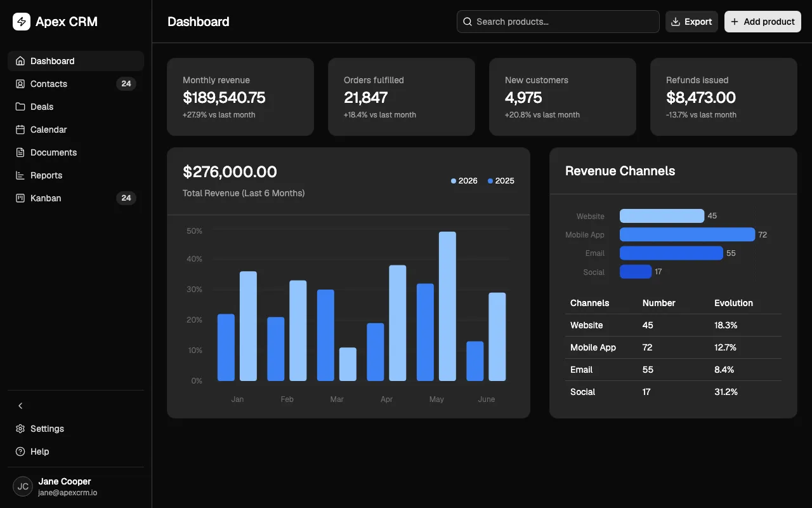Open the Contacts menu item
The image size is (812, 508).
click(75, 84)
